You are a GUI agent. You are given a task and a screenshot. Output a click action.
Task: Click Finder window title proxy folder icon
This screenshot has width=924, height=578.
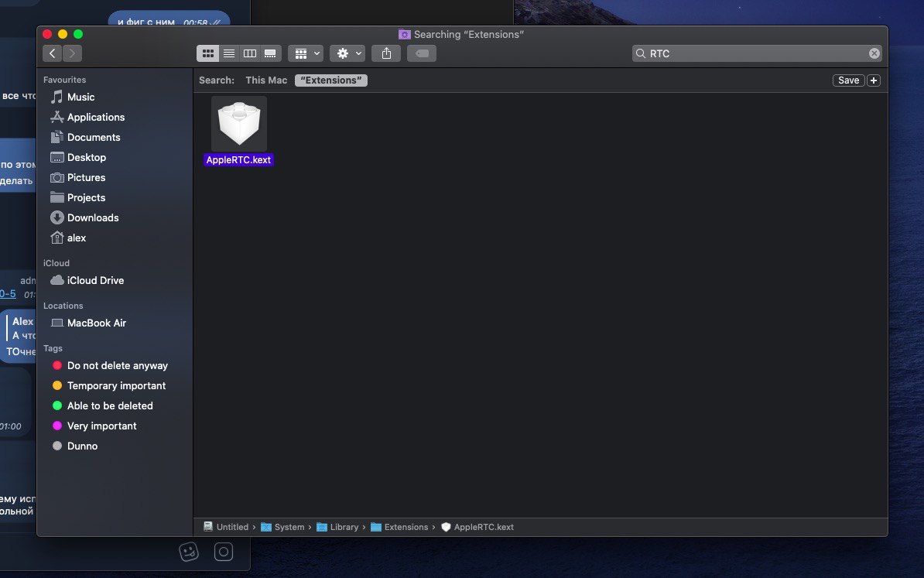click(x=404, y=34)
